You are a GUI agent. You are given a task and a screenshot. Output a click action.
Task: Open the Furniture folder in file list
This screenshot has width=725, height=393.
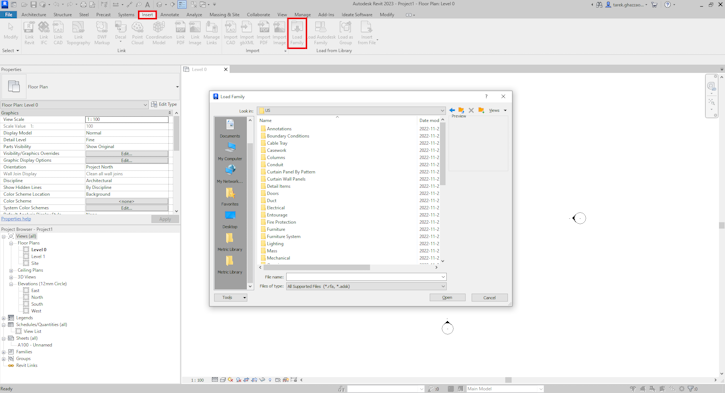click(276, 229)
